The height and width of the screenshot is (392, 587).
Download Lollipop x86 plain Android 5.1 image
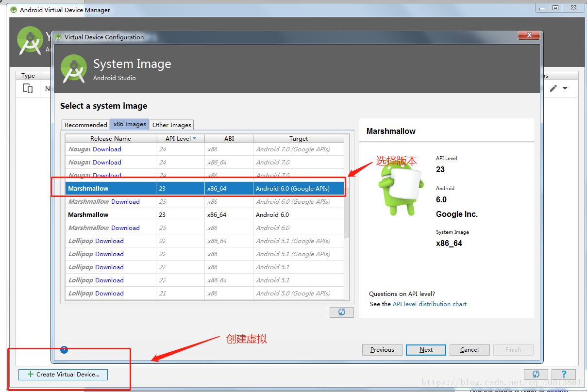point(109,267)
